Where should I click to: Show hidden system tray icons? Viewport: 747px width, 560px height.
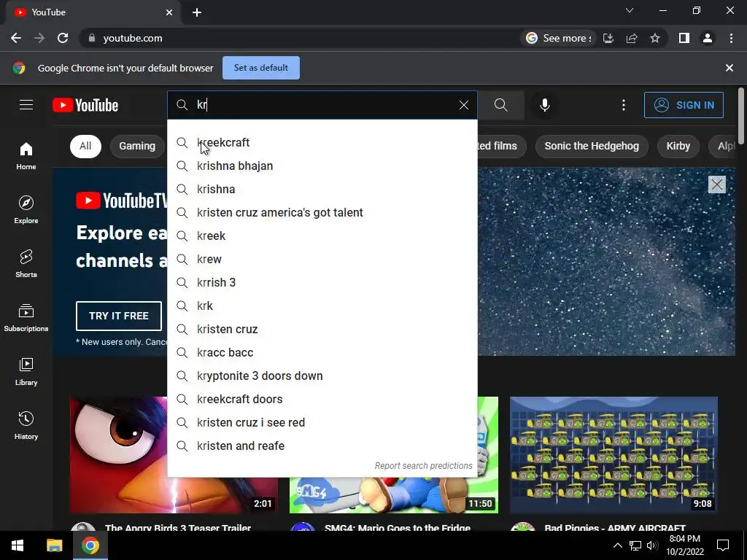[x=617, y=545]
